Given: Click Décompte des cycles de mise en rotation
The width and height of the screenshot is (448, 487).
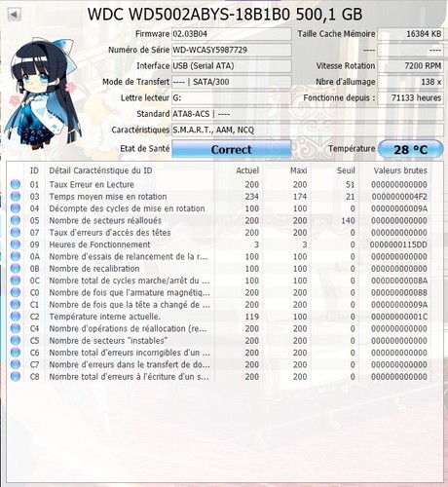Looking at the screenshot, I should point(127,208).
